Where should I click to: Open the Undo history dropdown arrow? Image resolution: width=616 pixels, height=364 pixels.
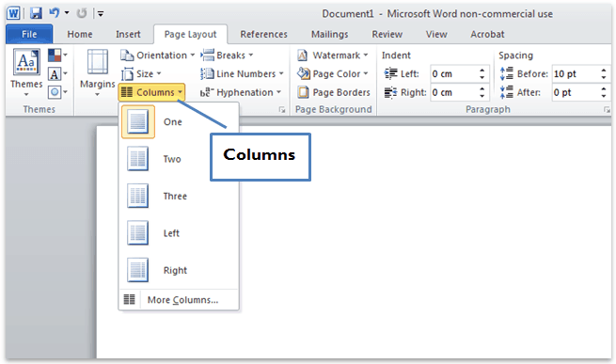67,13
